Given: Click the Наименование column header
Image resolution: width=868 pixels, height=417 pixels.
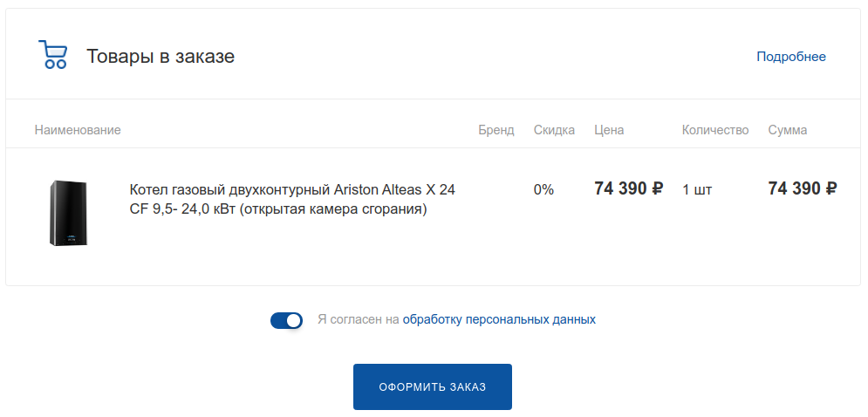Looking at the screenshot, I should point(78,130).
